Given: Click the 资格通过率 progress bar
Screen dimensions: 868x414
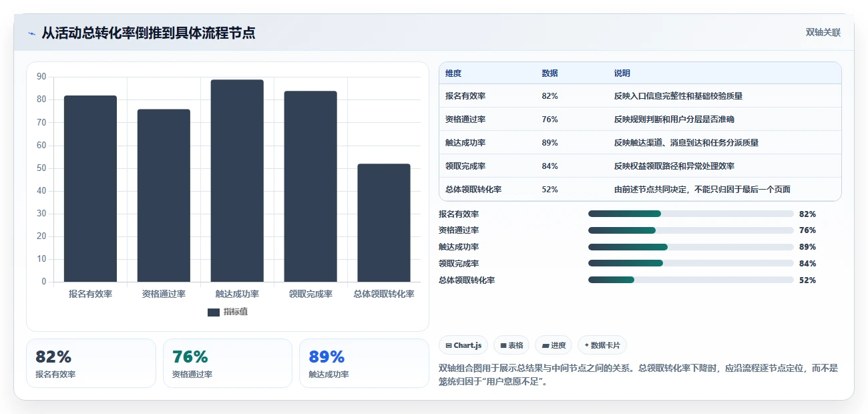Looking at the screenshot, I should coord(690,230).
